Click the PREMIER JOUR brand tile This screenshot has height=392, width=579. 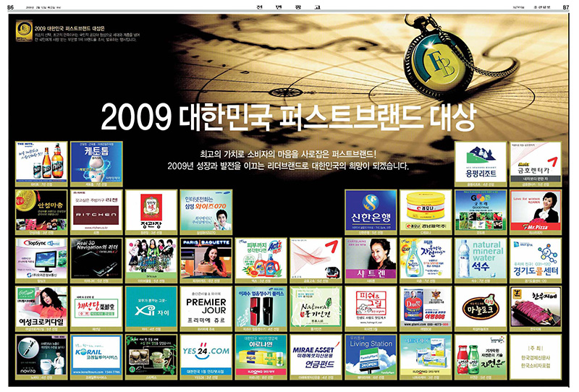point(207,305)
